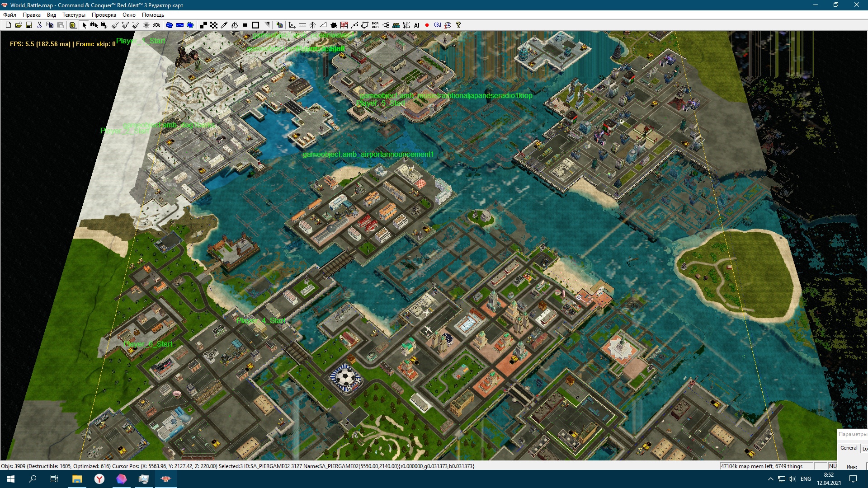This screenshot has width=868, height=488.
Task: Click the open folder icon
Action: pos(19,25)
